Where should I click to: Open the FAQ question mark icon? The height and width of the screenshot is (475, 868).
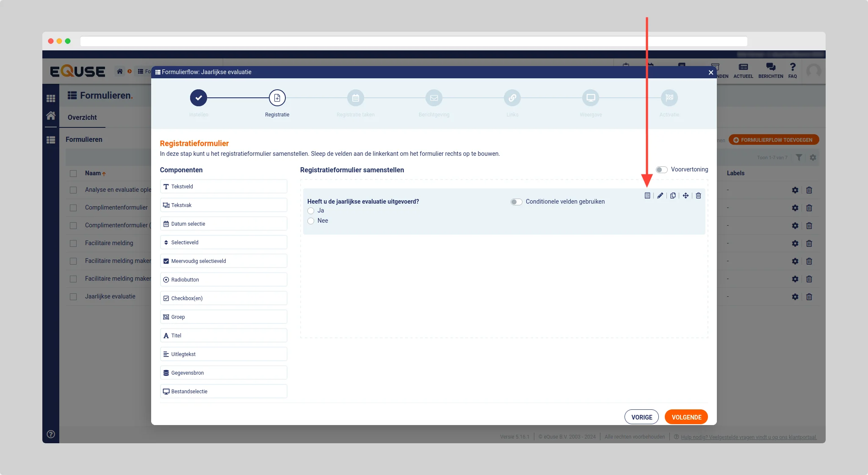793,70
